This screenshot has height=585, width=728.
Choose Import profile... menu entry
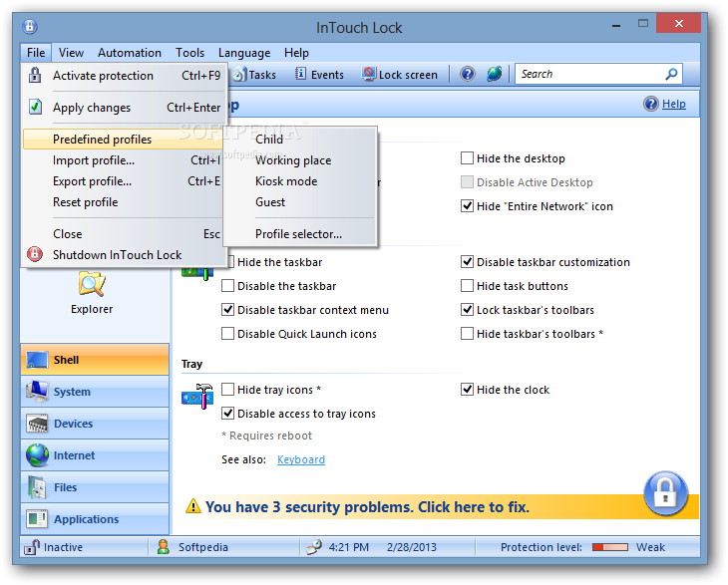coord(124,160)
